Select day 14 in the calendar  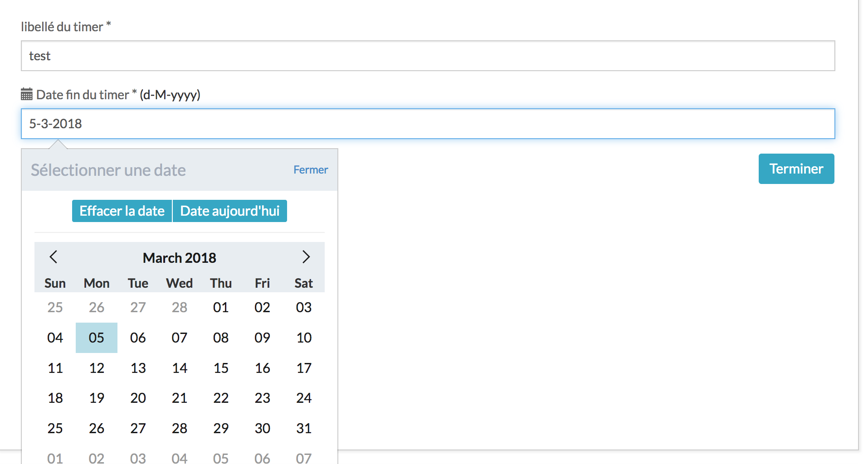pos(180,368)
